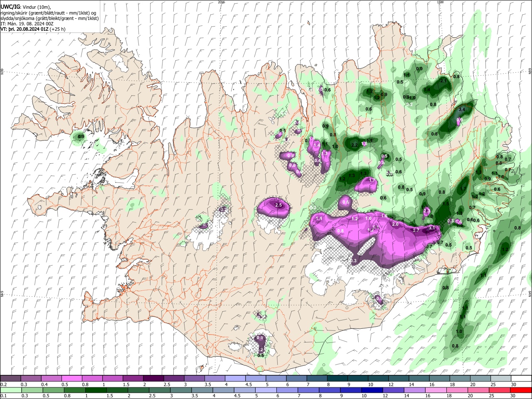Click the 'slydda/snjókoma (grátt/bleikt/grænt' description line
This screenshot has width=532, height=399.
click(x=49, y=18)
